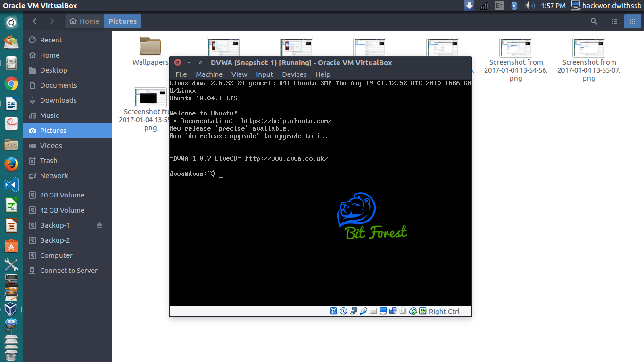Toggle the mouse integration icon in VirtualBox status bar
The width and height of the screenshot is (644, 362).
point(413,311)
